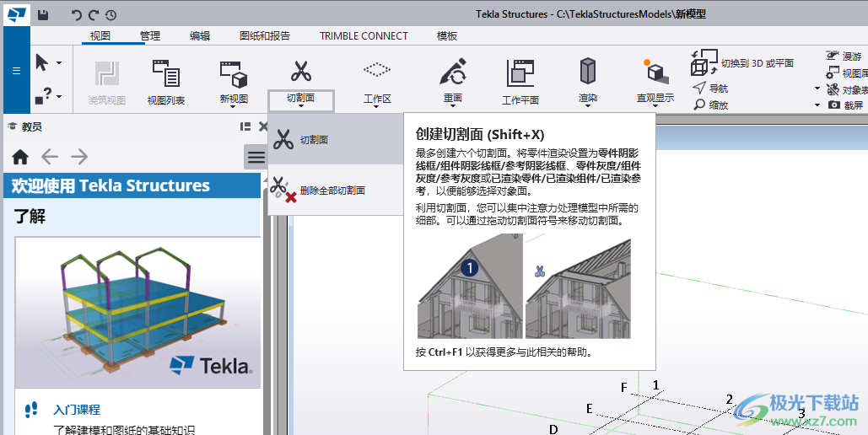Click the Tekla building model thumbnail
The image size is (868, 435).
[x=137, y=312]
